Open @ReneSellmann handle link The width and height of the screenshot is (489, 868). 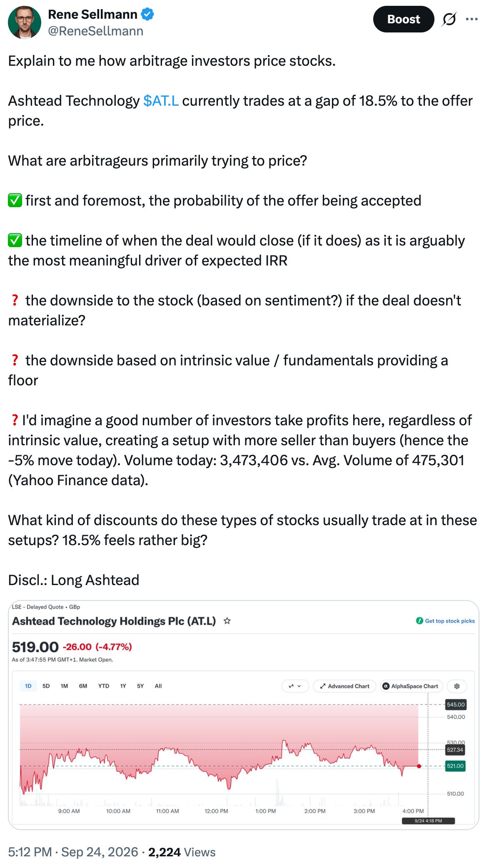pos(95,31)
